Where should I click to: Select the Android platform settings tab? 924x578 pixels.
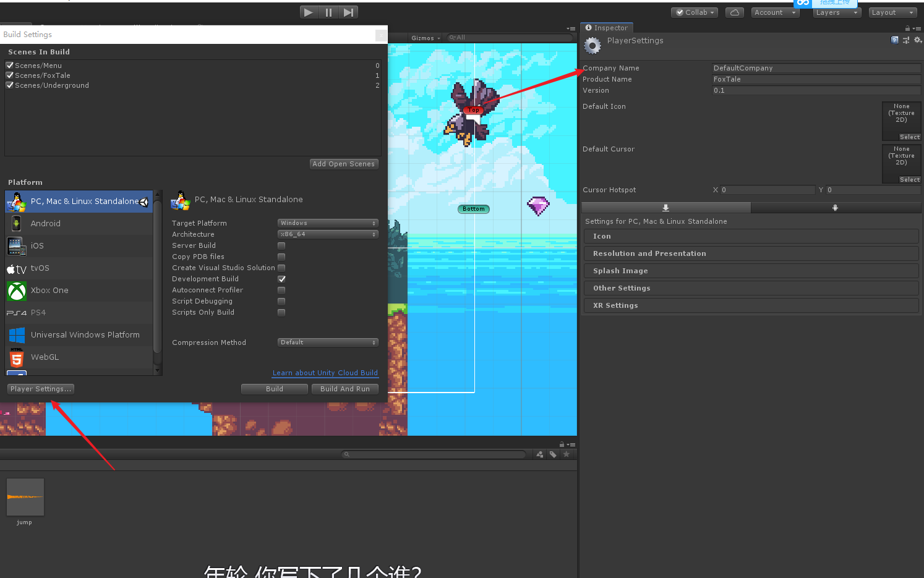point(835,208)
